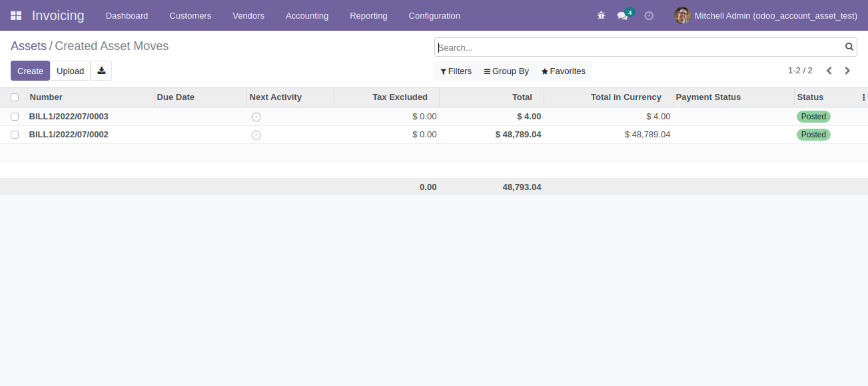Tick checkbox for BILL1/2022/07/0003
Screen dimensions: 868x386
point(15,117)
